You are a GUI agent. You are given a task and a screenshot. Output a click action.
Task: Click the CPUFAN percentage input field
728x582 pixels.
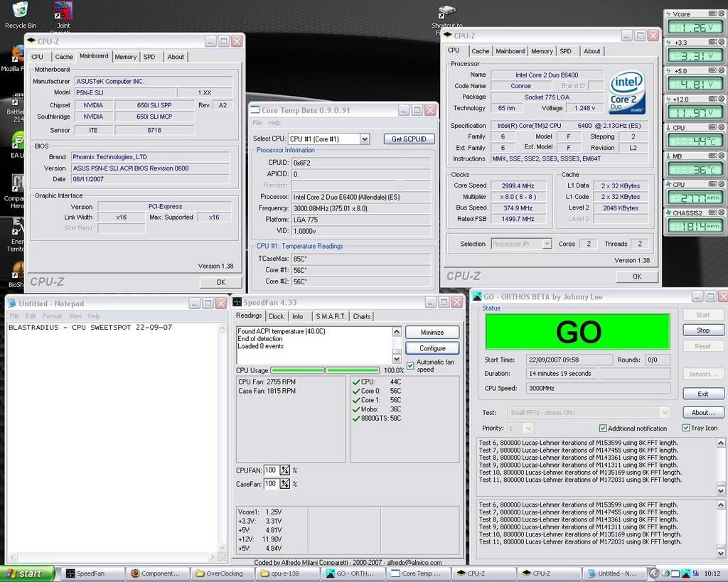[x=271, y=470]
